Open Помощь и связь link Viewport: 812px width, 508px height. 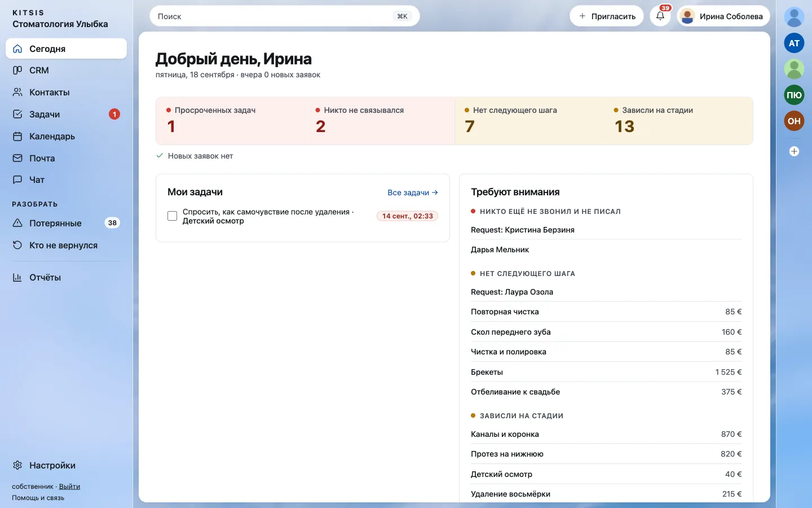38,498
